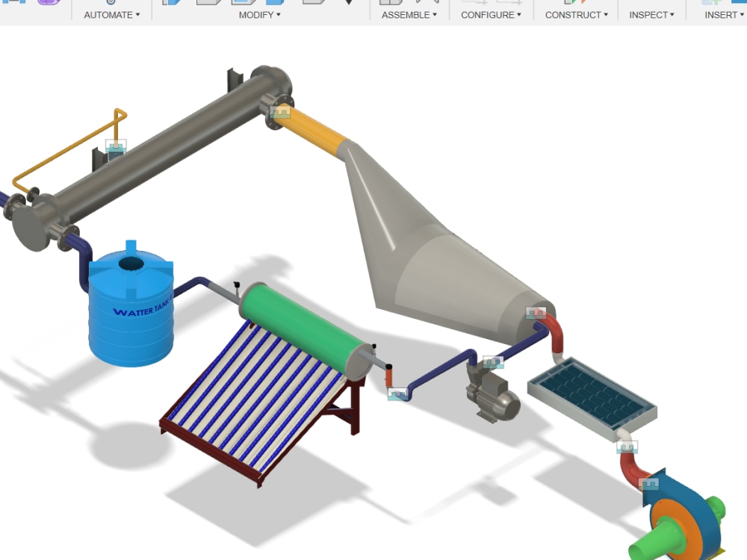
Task: Select joint icon under orange bypass tube
Action: (x=116, y=146)
